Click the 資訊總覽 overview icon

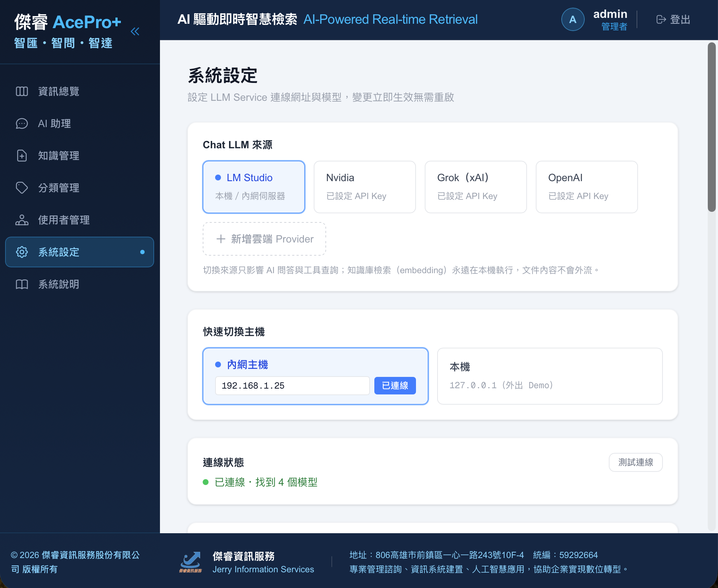(x=22, y=91)
